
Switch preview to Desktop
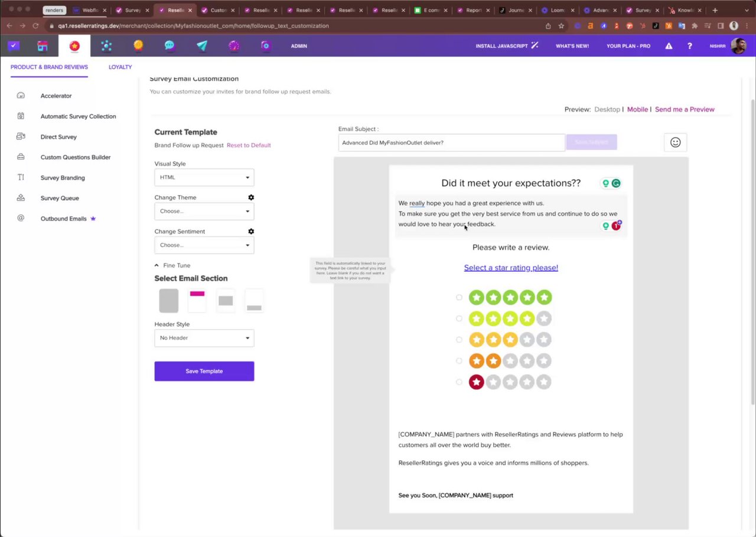(607, 109)
